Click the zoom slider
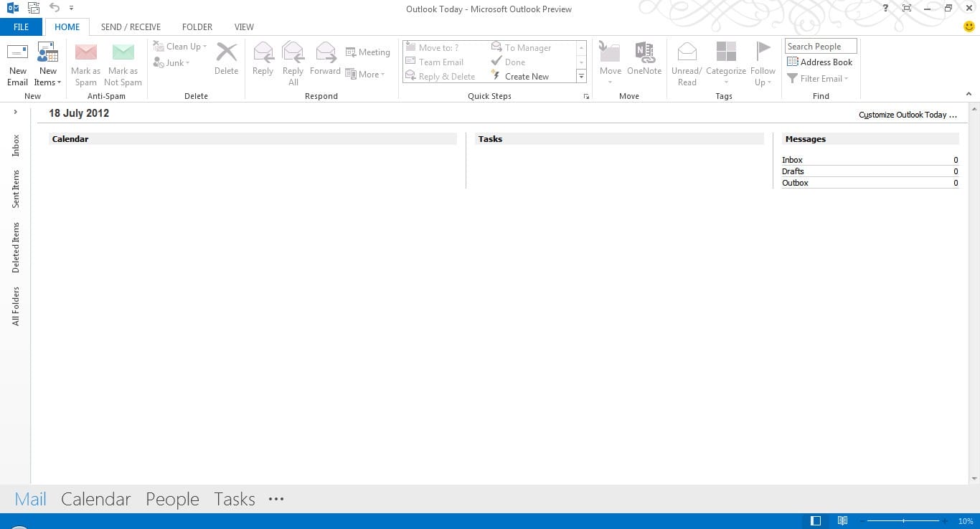The width and height of the screenshot is (980, 529). pos(903,520)
